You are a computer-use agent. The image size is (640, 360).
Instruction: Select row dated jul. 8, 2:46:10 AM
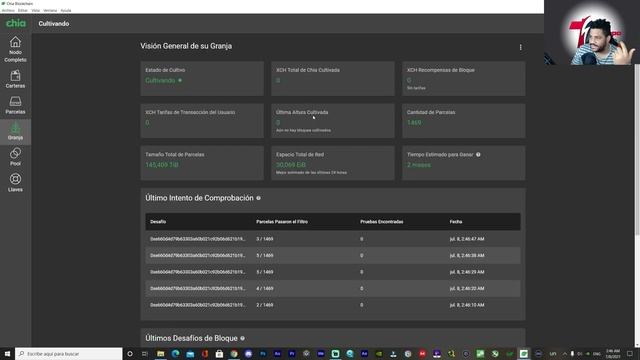(333, 305)
